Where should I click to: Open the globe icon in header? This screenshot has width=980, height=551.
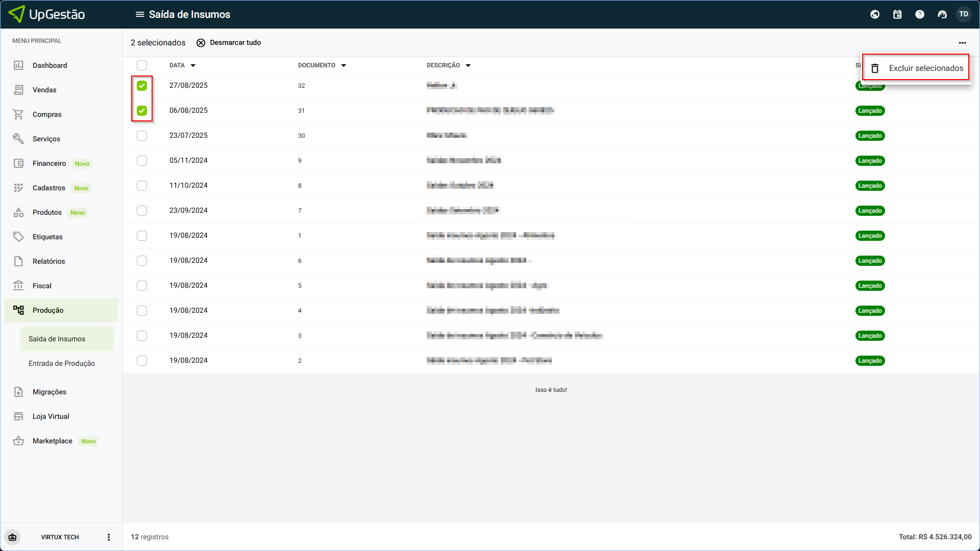click(875, 14)
